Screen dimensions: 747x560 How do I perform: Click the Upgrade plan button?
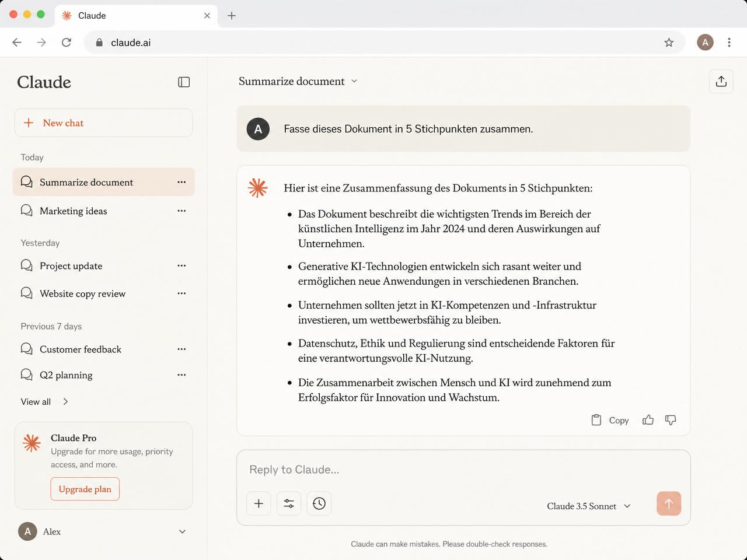pos(85,489)
